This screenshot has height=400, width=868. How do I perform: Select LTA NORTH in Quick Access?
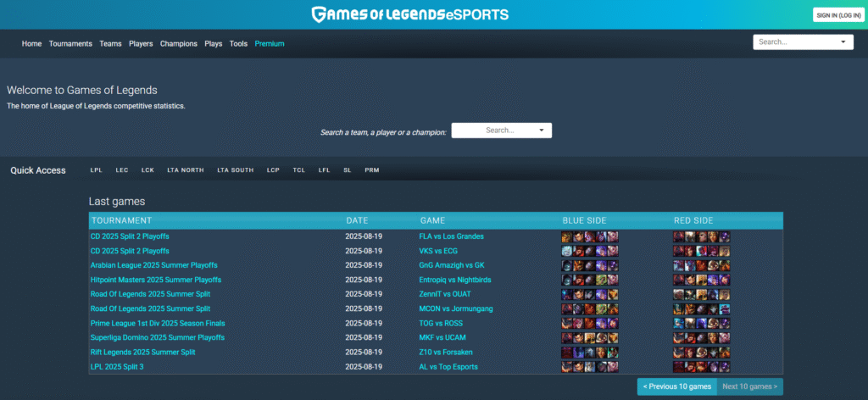click(186, 170)
